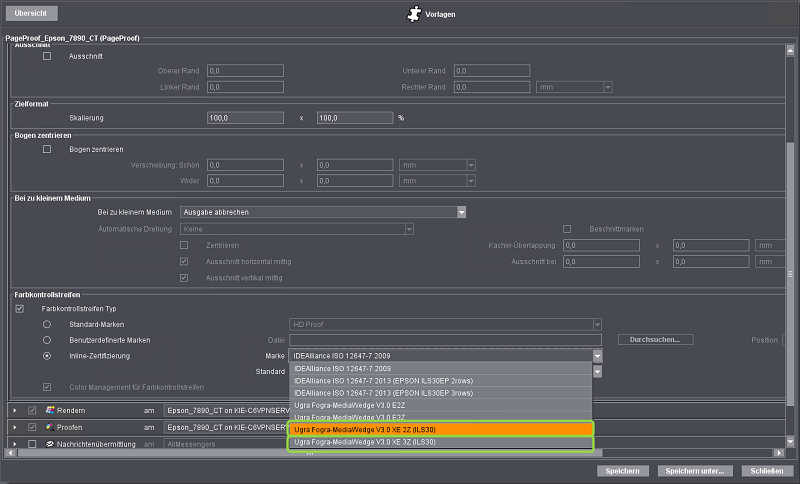The height and width of the screenshot is (484, 800).
Task: Collapse the Marke dropdown arrow
Action: pyautogui.click(x=597, y=356)
